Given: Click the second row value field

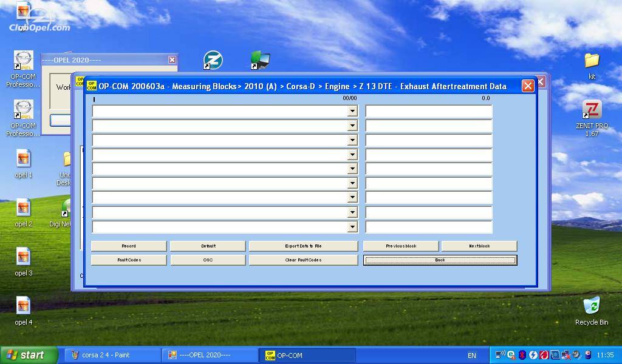Looking at the screenshot, I should [x=429, y=126].
